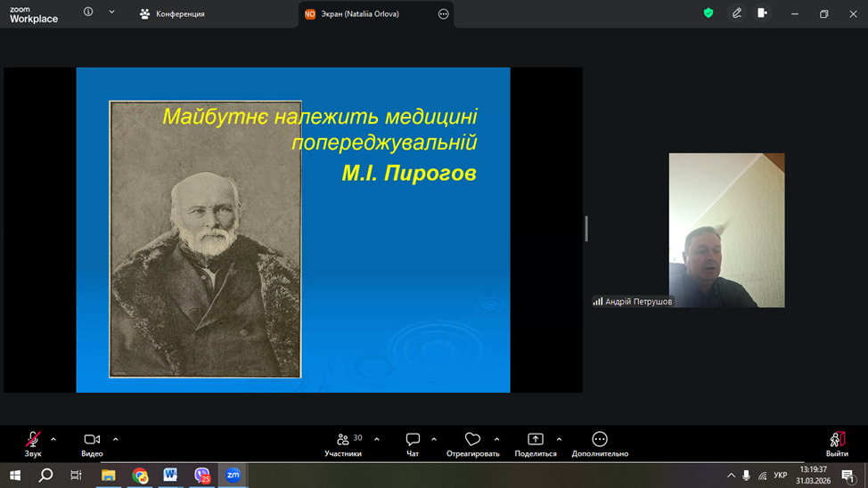Open meeting info circle icon near Zoom logo

click(88, 12)
